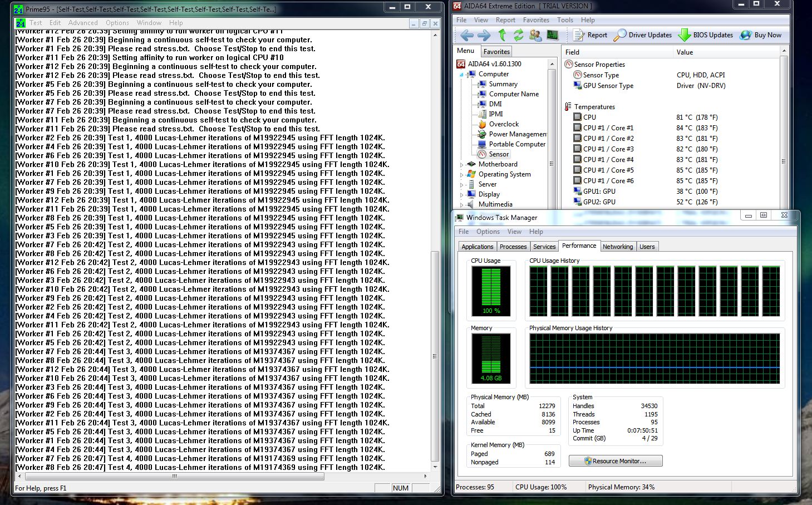Switch to the Processes tab in Task Manager
The height and width of the screenshot is (505, 812).
(x=513, y=247)
